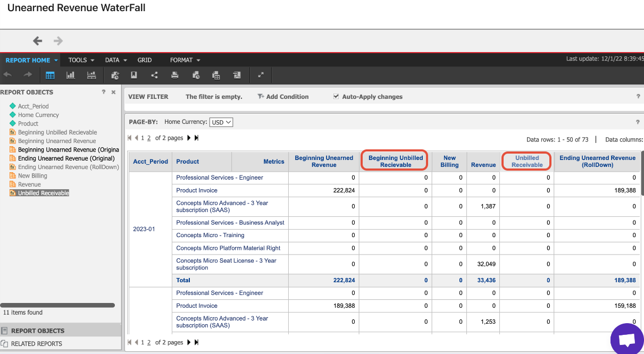Viewport: 644px width, 354px height.
Task: Switch to combined Grid and Graph view icon
Action: click(91, 75)
